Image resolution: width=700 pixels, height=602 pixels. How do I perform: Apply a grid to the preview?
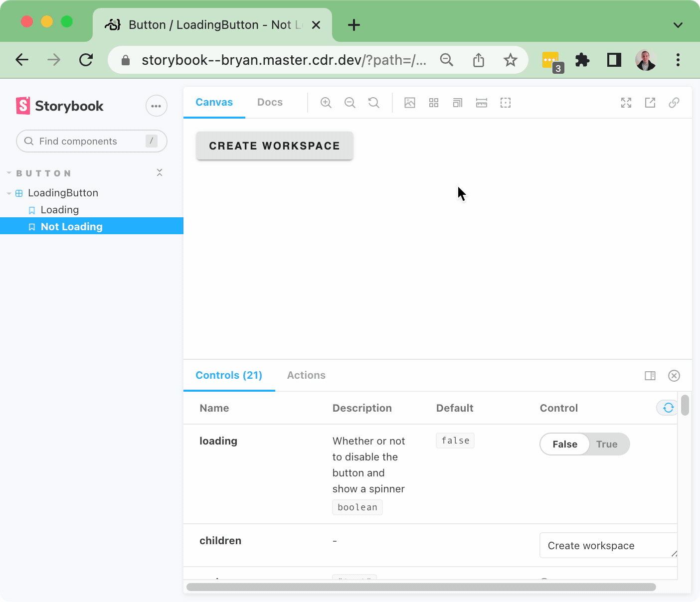tap(434, 103)
